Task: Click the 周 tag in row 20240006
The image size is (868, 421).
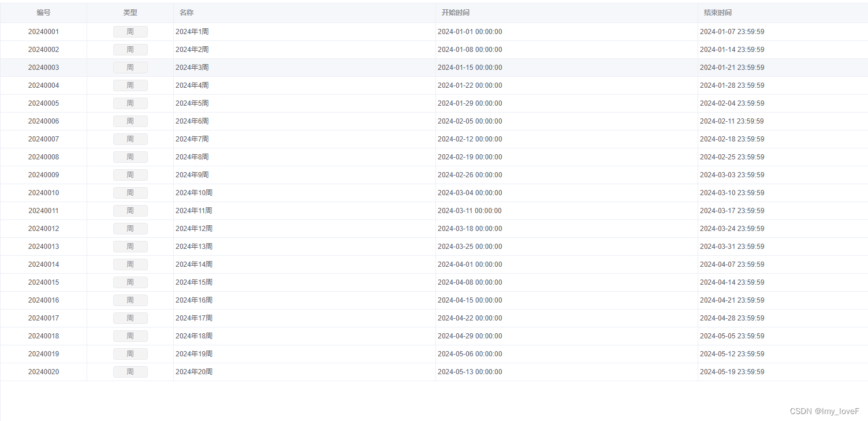Action: click(130, 121)
